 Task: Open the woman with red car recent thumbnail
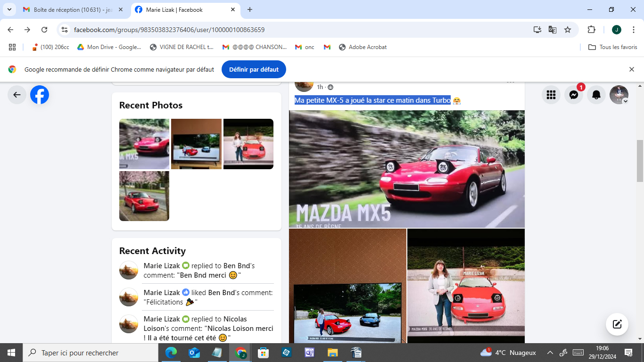[248, 144]
